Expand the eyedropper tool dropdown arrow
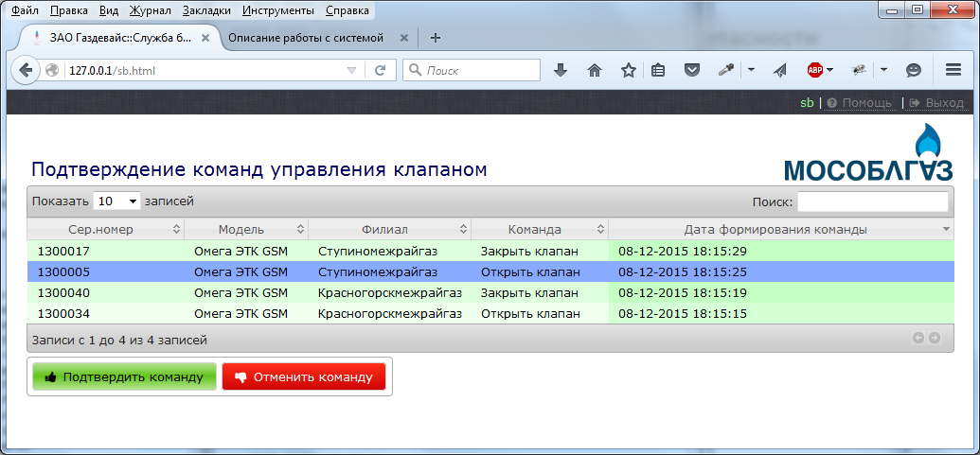 tap(751, 70)
